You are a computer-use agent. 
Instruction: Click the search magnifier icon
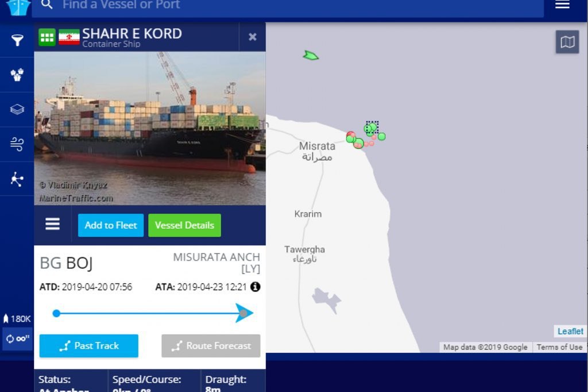coord(47,5)
